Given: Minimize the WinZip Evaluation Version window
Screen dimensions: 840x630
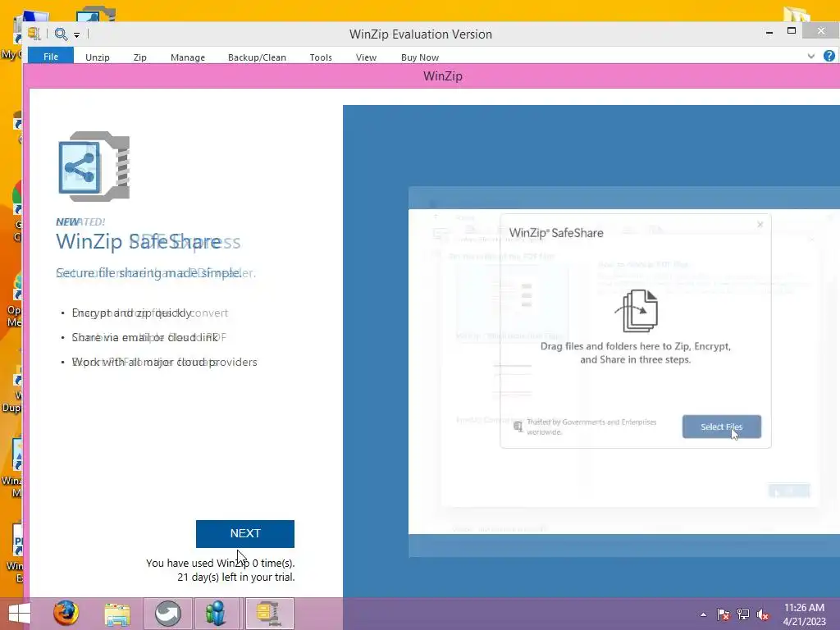Looking at the screenshot, I should (769, 32).
